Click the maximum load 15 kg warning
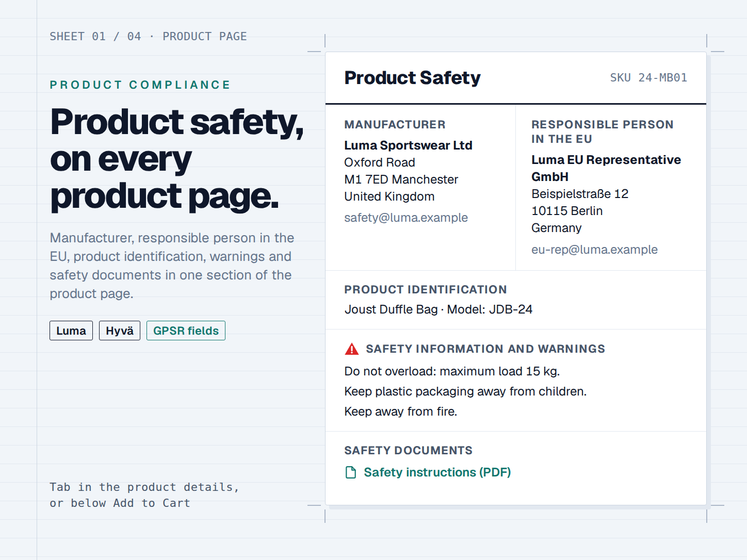747x560 pixels. pos(452,371)
